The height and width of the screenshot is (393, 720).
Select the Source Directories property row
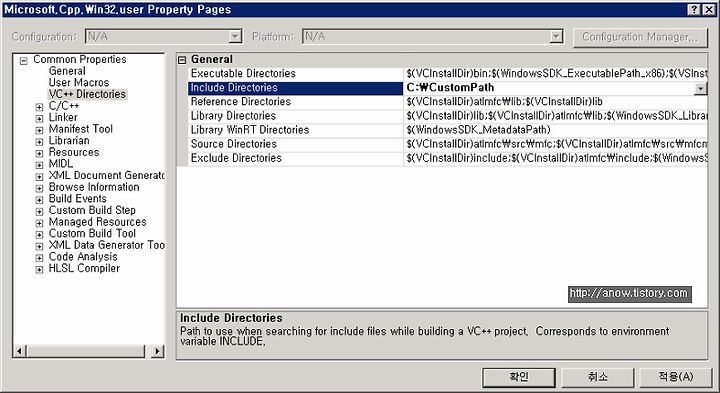(x=448, y=144)
